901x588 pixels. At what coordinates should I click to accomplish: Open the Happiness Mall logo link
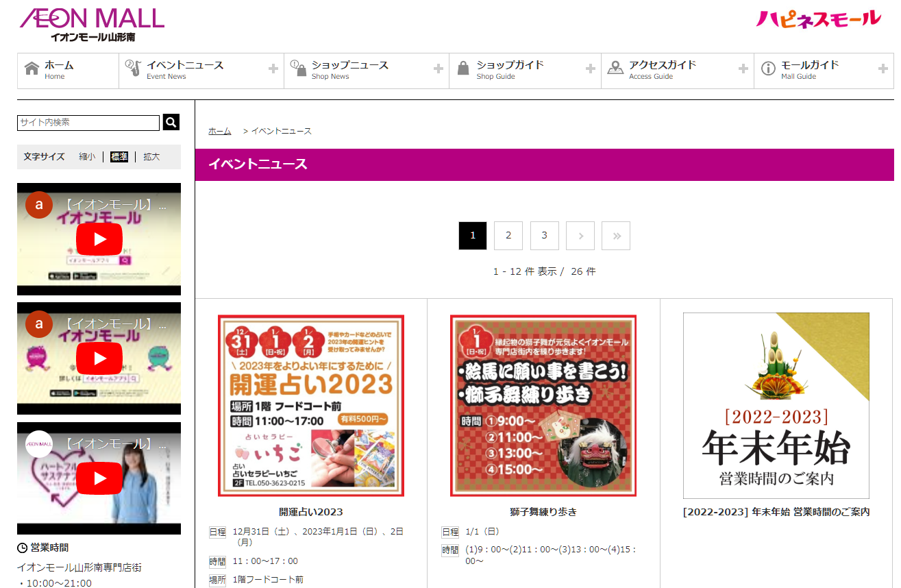(817, 19)
